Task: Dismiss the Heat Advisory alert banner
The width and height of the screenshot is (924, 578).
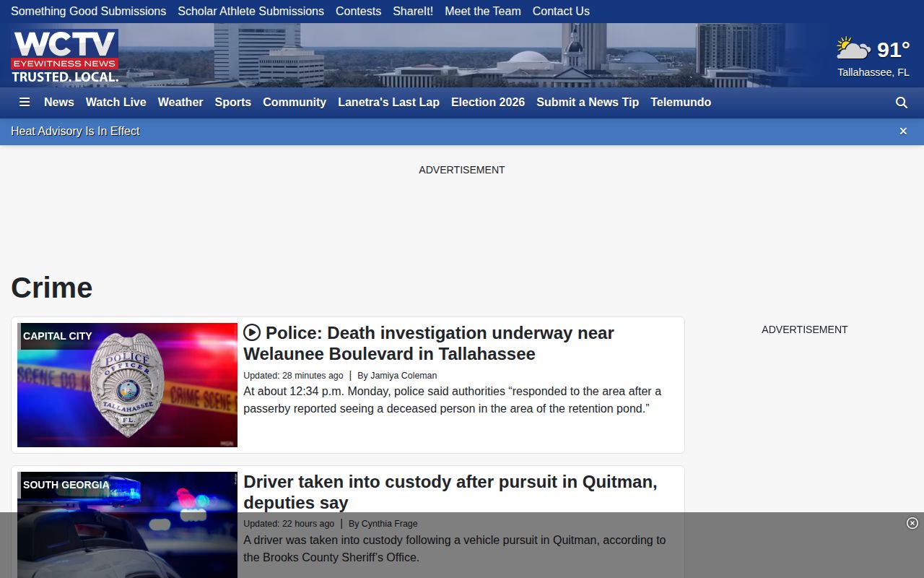Action: [903, 131]
